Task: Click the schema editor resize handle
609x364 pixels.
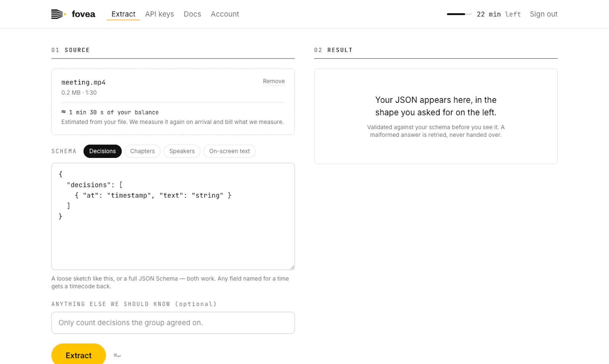Action: (x=292, y=267)
